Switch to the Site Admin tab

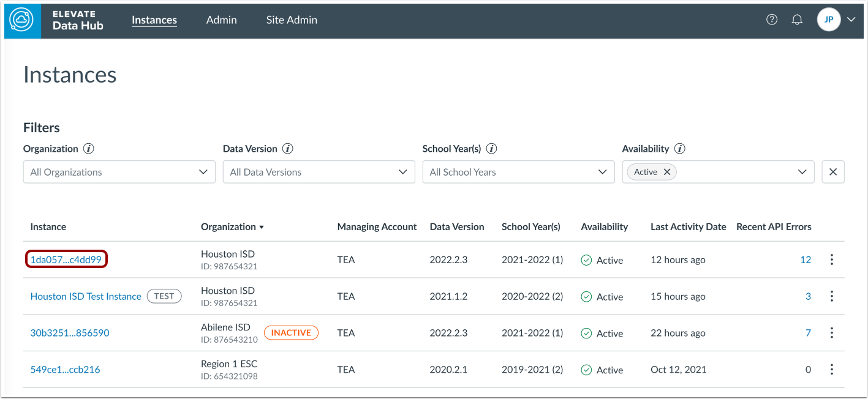click(x=292, y=20)
